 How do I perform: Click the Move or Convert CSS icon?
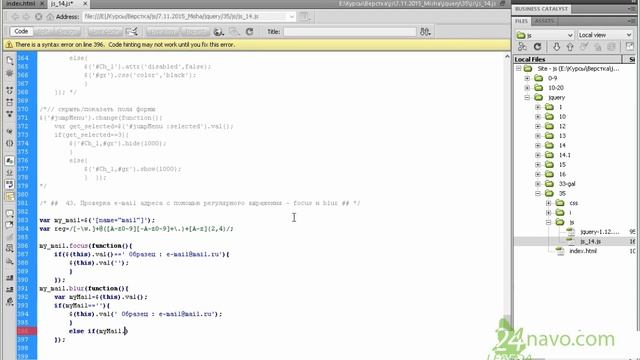[10, 261]
